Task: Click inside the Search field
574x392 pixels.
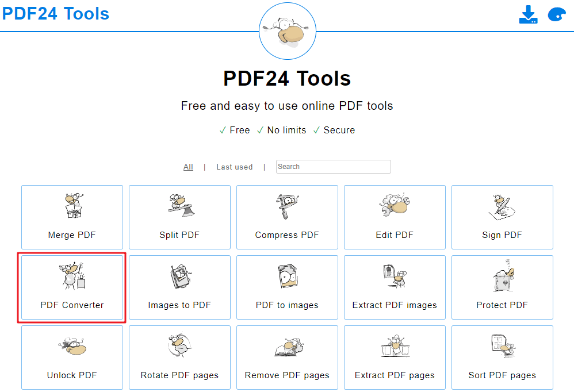Action: click(333, 167)
